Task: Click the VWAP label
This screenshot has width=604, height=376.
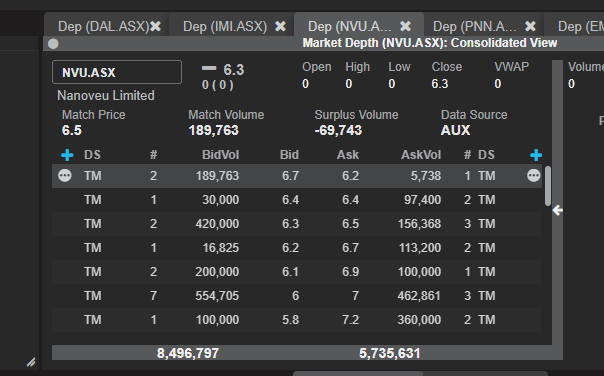Action: tap(512, 67)
